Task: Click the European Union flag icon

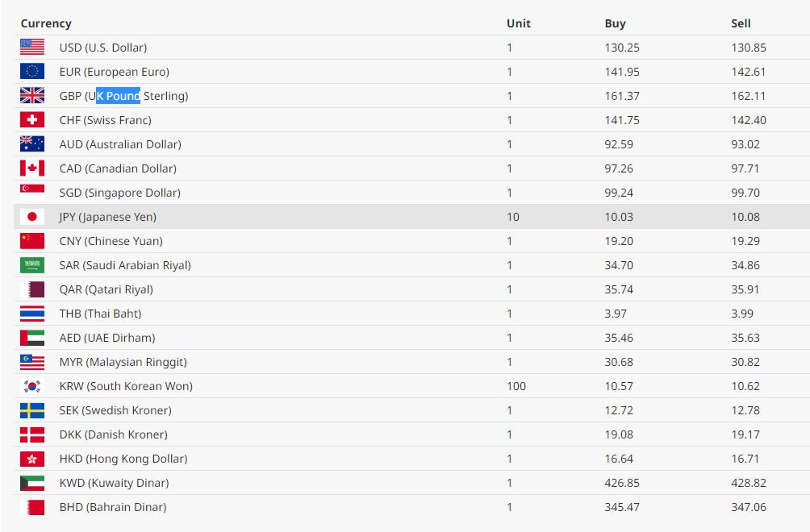Action: point(32,71)
